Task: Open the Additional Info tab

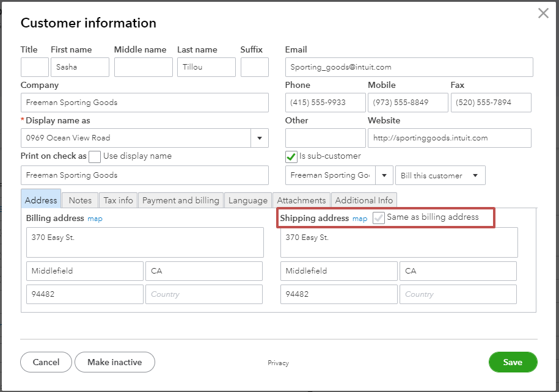Action: pyautogui.click(x=364, y=200)
